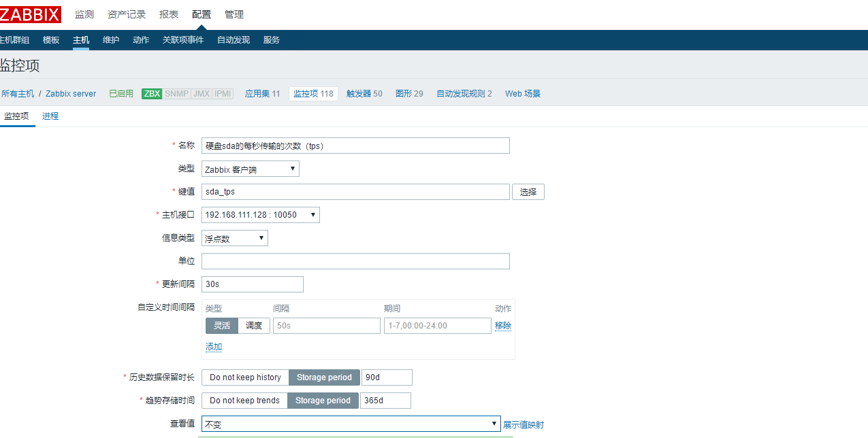Select the 主机 submenu item
This screenshot has height=438, width=868.
(x=81, y=40)
